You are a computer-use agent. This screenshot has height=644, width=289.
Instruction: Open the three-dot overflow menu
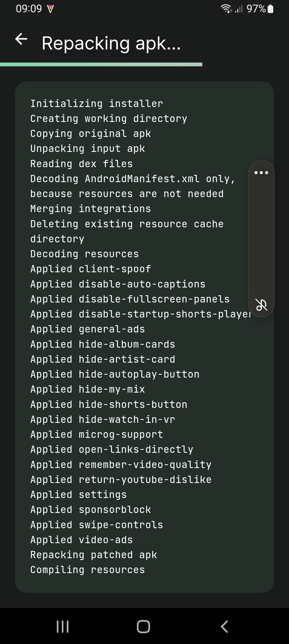coord(262,172)
